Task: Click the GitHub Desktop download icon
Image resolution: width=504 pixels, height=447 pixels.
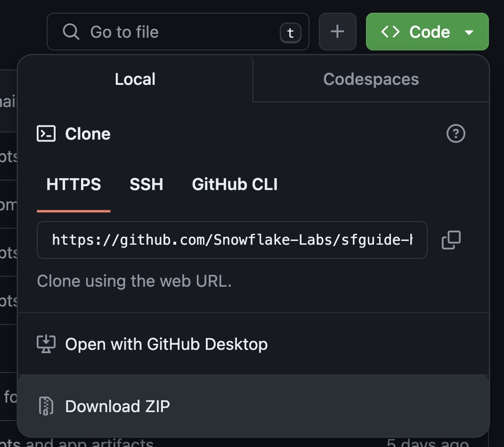Action: coord(46,344)
